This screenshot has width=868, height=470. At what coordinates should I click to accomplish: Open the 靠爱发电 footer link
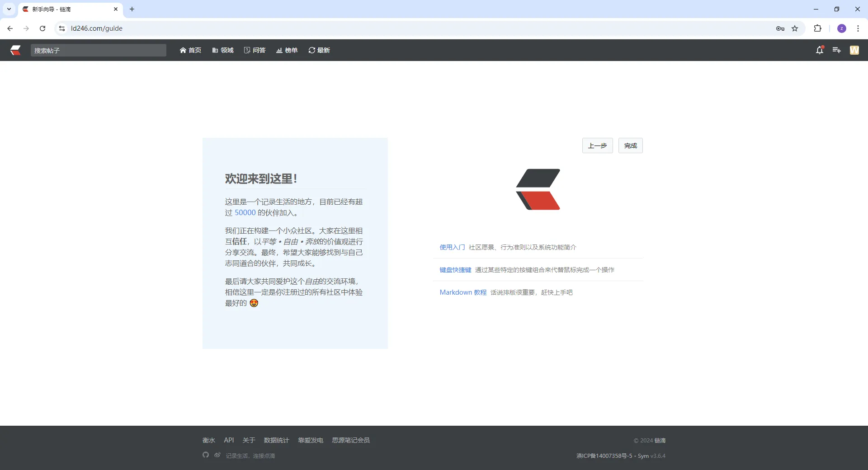click(311, 440)
